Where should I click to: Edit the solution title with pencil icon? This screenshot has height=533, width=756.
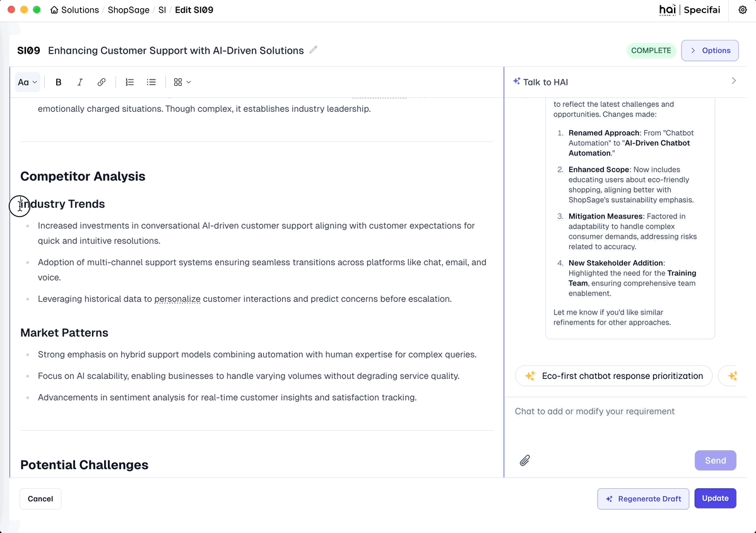pos(314,50)
